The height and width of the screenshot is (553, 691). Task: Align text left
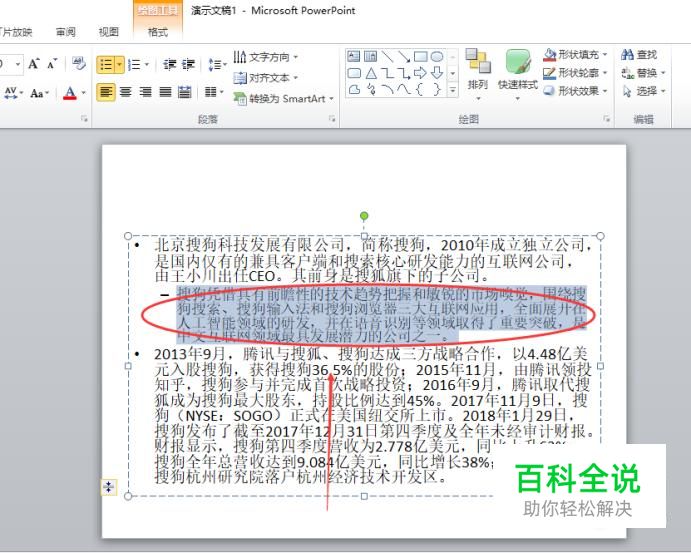pos(106,92)
